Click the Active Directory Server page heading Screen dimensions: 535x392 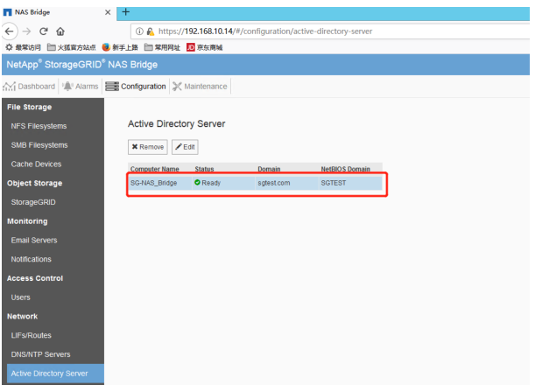176,123
